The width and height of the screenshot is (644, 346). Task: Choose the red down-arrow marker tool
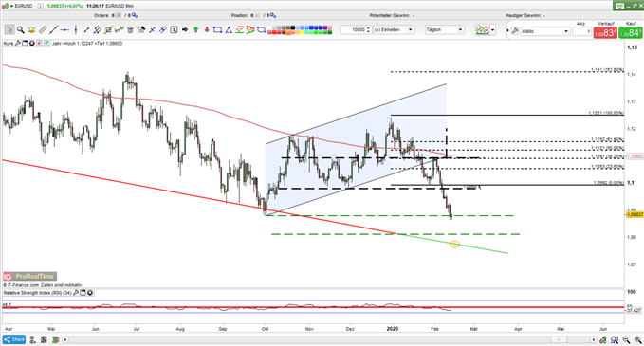(207, 30)
